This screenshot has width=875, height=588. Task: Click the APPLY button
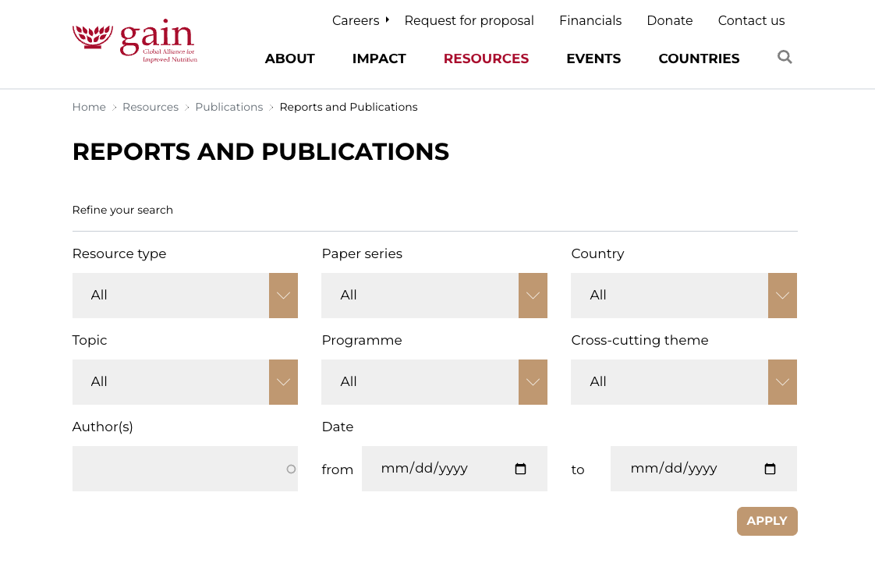point(767,521)
